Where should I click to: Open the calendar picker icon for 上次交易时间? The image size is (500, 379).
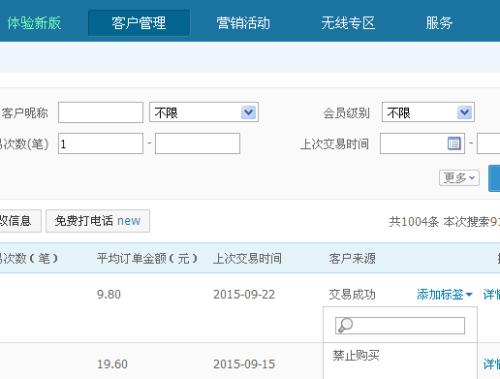point(454,144)
